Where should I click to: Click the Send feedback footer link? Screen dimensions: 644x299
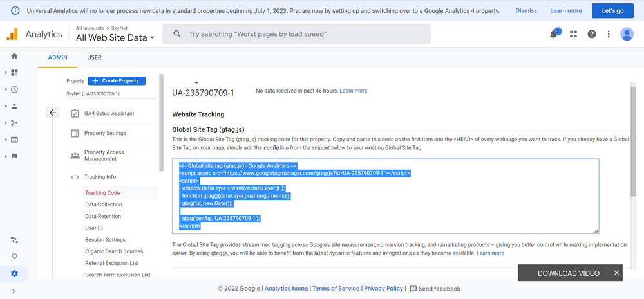tap(439, 289)
